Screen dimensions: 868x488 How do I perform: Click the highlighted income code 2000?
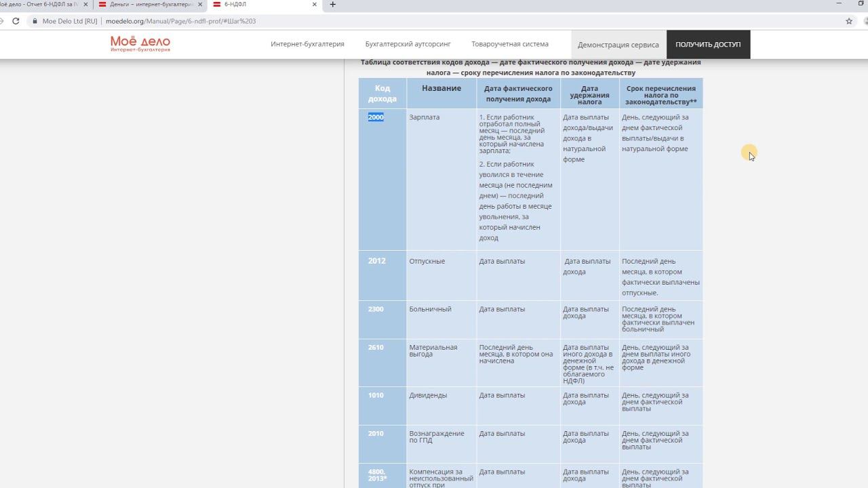pos(376,117)
